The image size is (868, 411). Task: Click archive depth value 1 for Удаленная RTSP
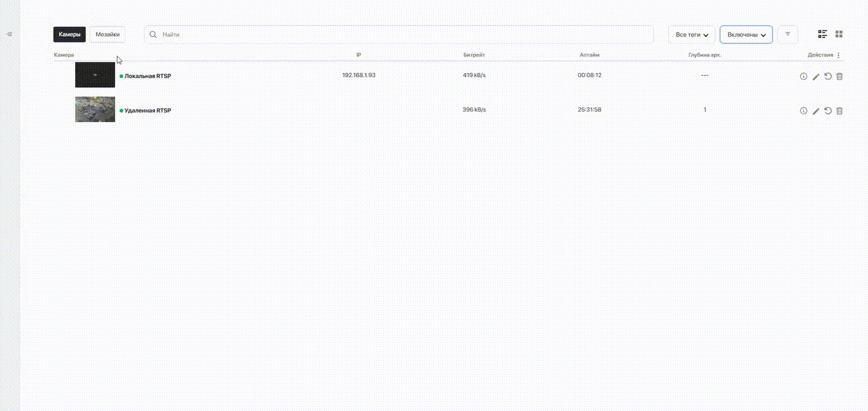(704, 110)
